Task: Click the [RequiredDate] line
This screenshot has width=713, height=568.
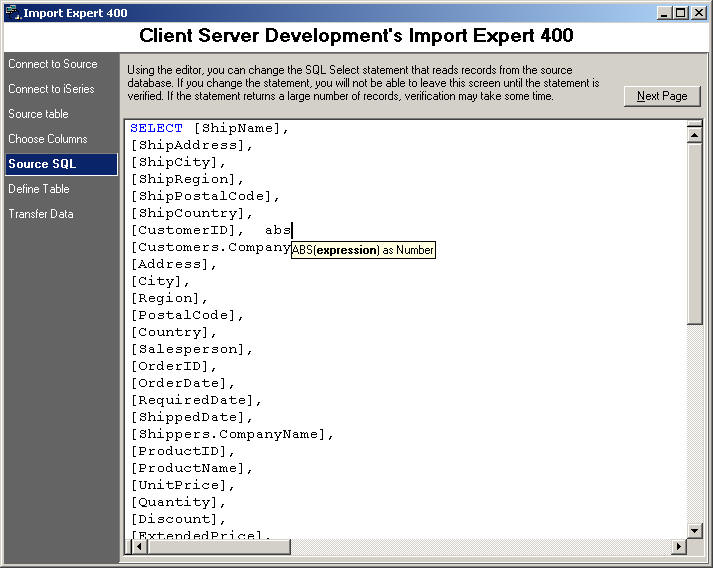Action: point(196,401)
